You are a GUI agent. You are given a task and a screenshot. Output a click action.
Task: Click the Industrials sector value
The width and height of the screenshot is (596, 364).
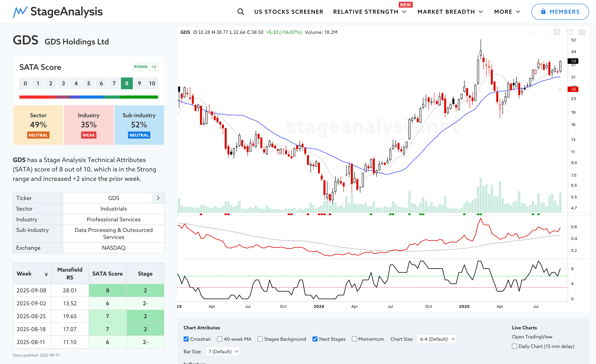pos(114,209)
